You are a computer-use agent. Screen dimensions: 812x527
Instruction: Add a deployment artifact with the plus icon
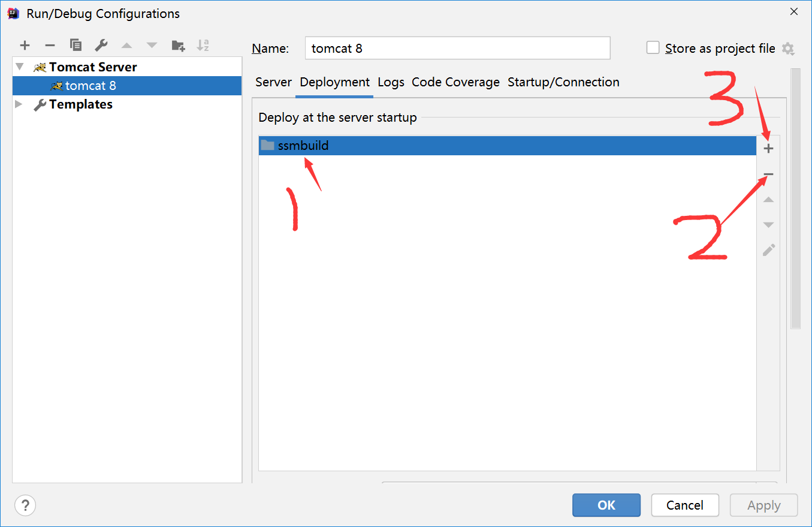[768, 147]
